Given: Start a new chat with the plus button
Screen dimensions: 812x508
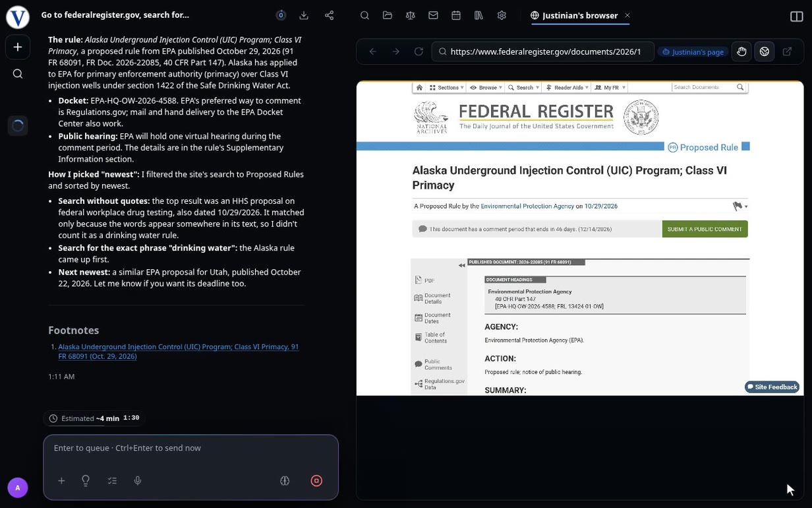Looking at the screenshot, I should click(18, 48).
